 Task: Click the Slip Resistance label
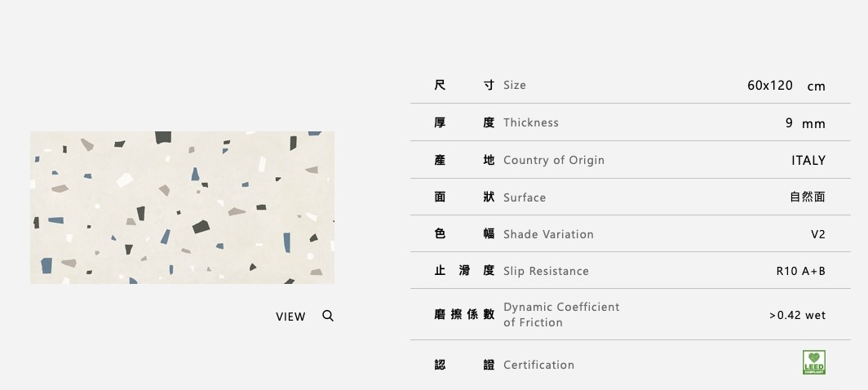click(546, 271)
